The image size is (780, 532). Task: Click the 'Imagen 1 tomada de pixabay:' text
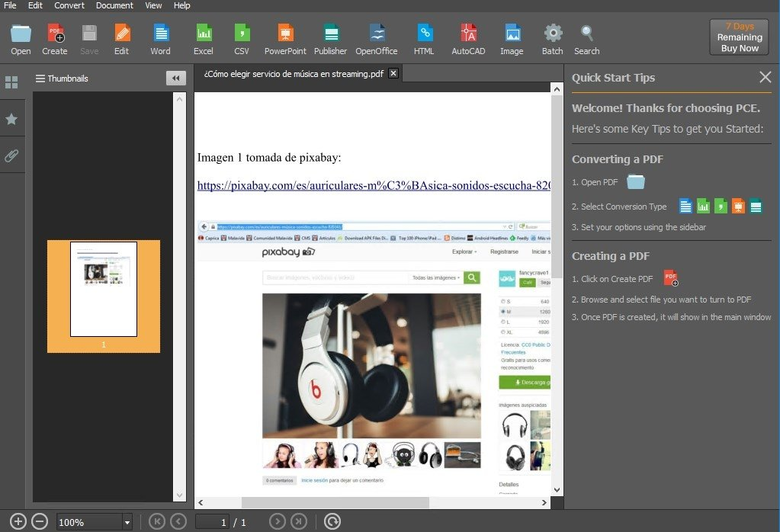click(269, 158)
